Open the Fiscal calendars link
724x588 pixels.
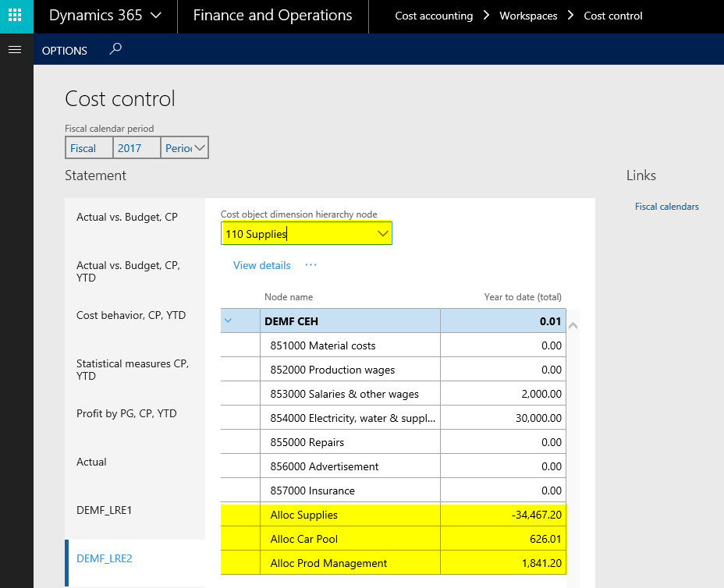[x=666, y=207]
